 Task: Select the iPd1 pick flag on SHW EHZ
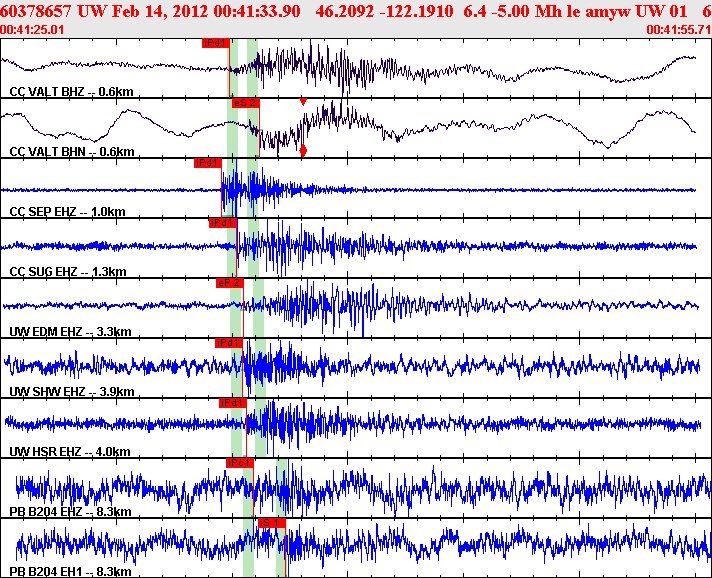pos(228,343)
